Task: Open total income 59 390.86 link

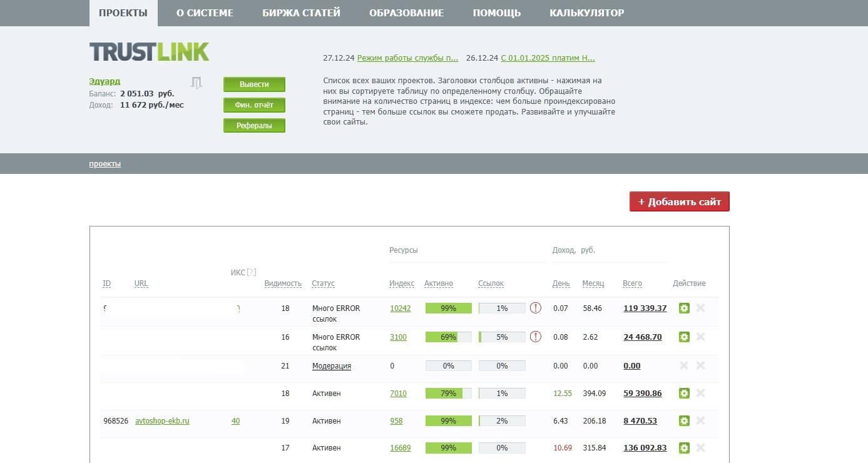Action: (x=643, y=394)
